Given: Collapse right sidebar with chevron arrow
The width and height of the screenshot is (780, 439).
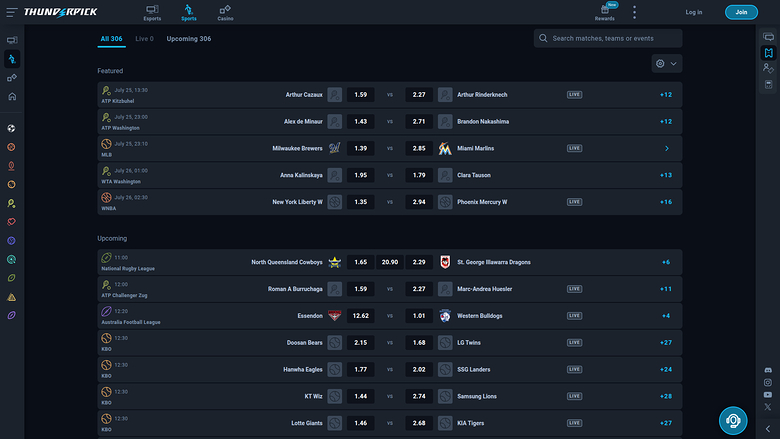Looking at the screenshot, I should 768,429.
